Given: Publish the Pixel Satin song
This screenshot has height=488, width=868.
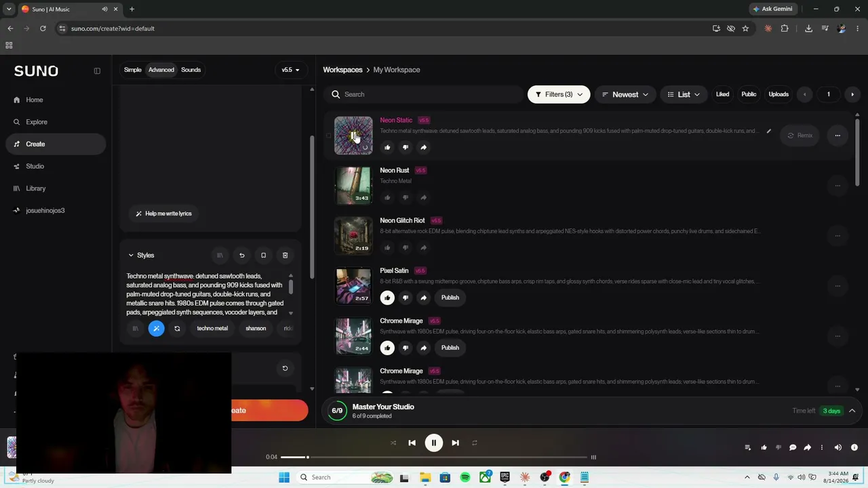Looking at the screenshot, I should pos(450,298).
